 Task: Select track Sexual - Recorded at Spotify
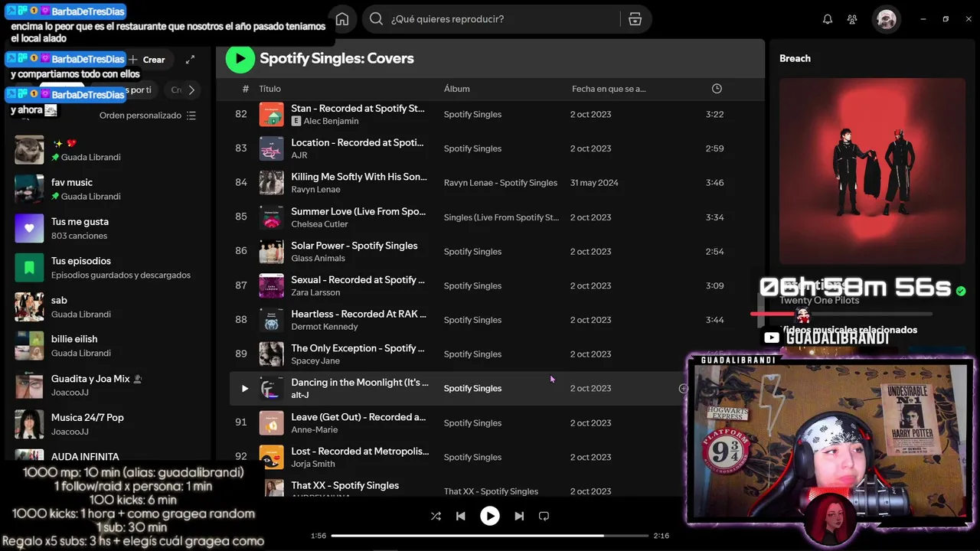tap(358, 280)
